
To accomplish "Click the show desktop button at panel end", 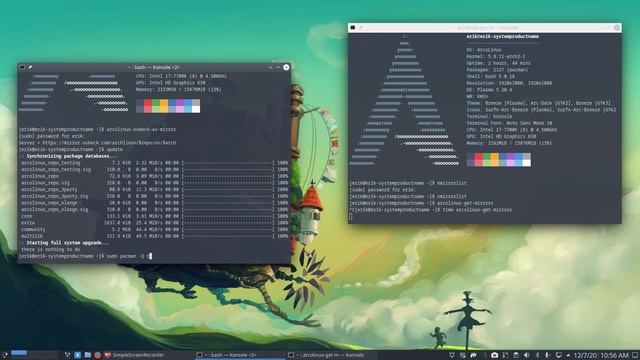I will click(635, 356).
